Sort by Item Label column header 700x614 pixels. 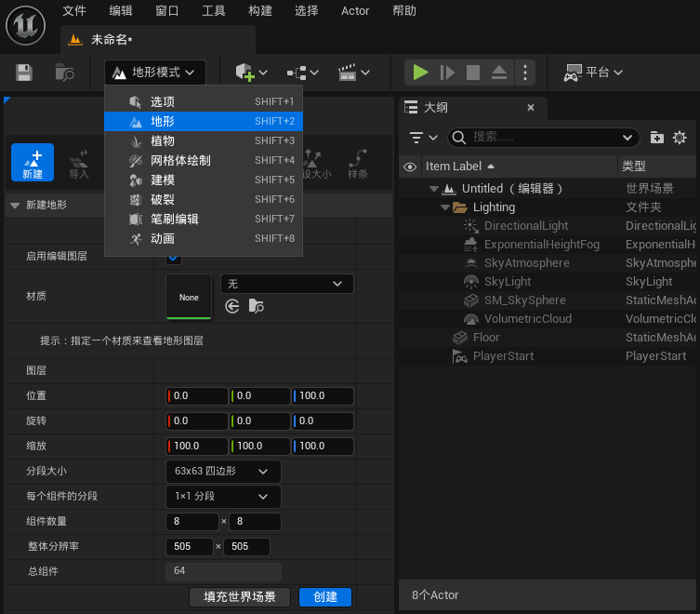click(520, 167)
